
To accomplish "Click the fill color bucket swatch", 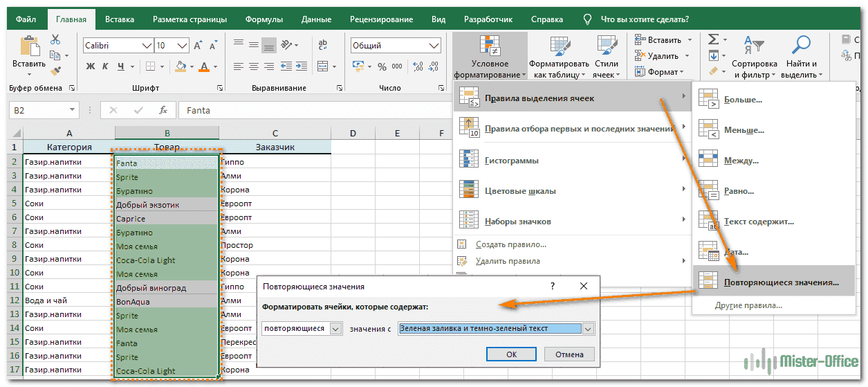I will pyautogui.click(x=181, y=67).
